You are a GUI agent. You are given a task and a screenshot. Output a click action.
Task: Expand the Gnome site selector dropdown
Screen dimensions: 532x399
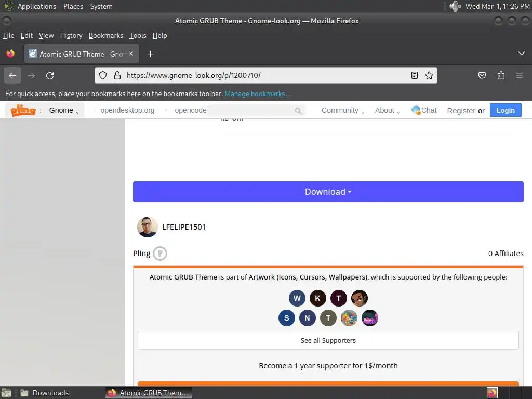click(x=64, y=110)
